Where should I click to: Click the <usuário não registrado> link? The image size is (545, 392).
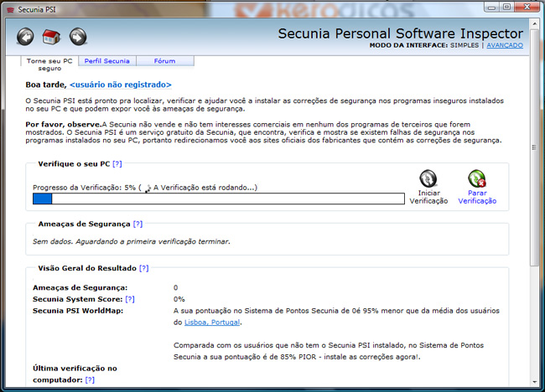click(120, 85)
